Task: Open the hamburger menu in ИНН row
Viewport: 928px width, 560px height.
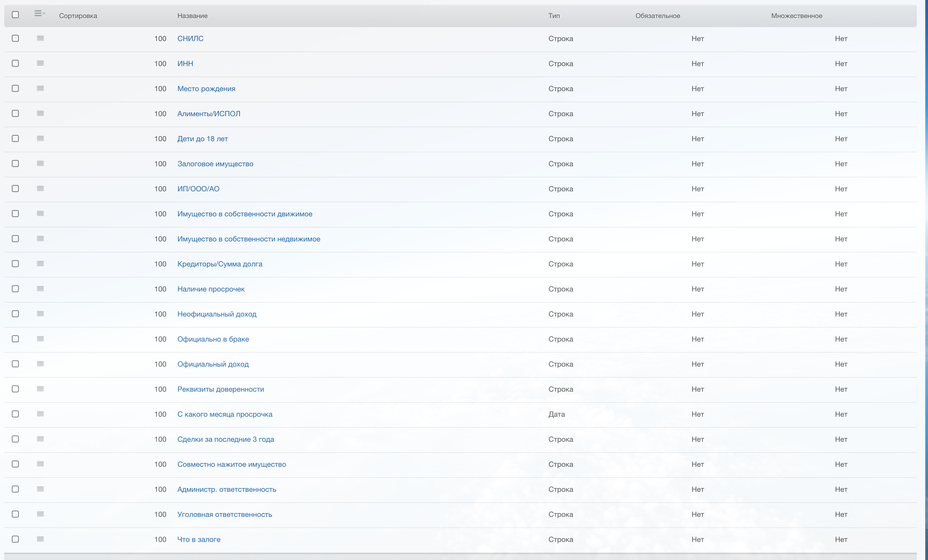Action: pos(40,63)
